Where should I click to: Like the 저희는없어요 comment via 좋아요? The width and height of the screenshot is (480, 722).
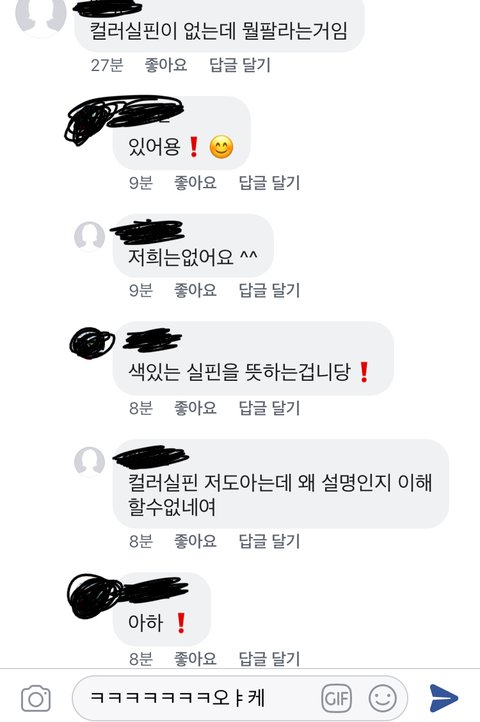click(x=195, y=291)
